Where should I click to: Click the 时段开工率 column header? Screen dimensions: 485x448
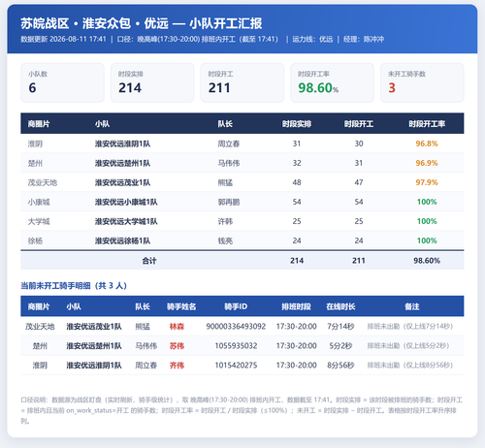[427, 124]
